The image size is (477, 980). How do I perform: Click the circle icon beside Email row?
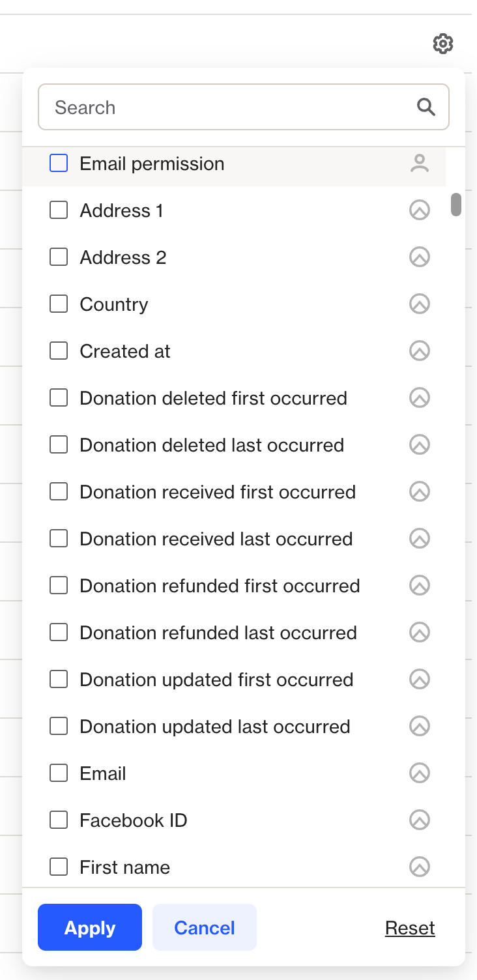point(420,773)
